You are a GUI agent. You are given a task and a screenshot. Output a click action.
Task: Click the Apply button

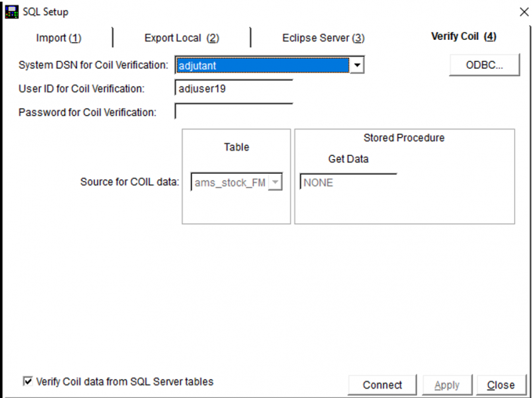tap(447, 385)
